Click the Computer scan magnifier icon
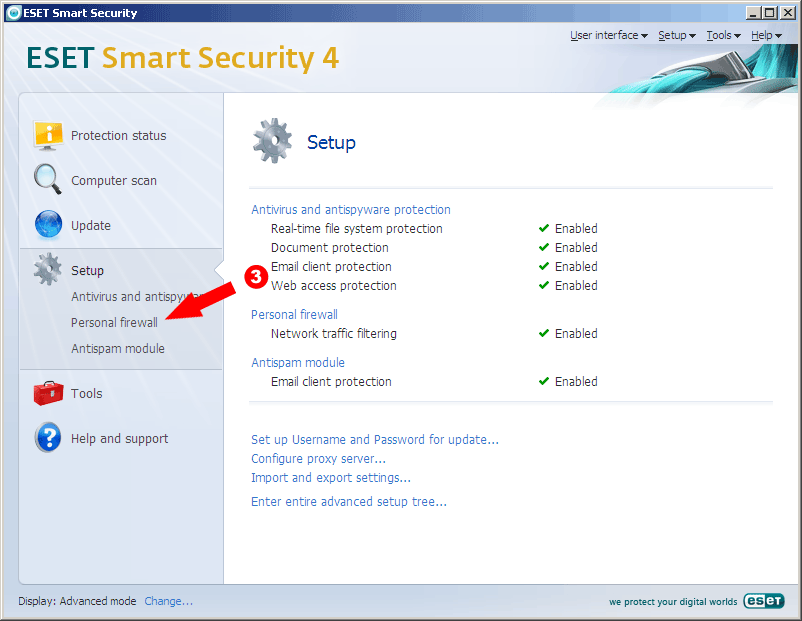This screenshot has width=802, height=621. (x=48, y=179)
